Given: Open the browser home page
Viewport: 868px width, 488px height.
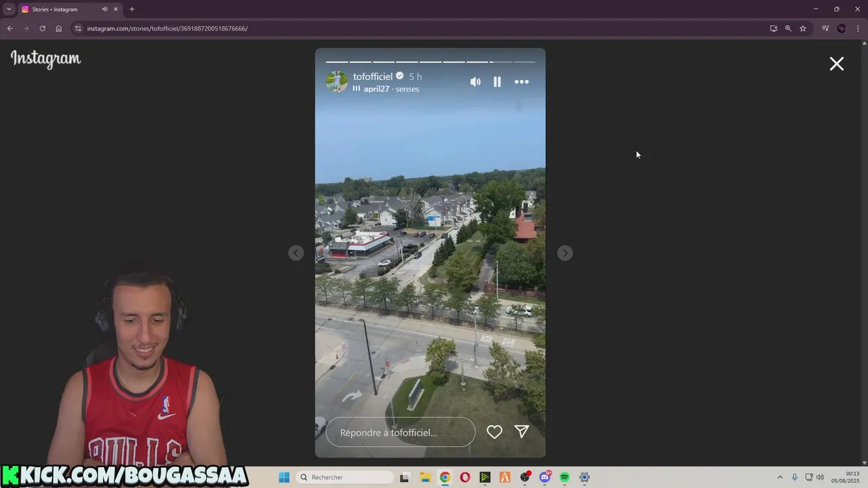Looking at the screenshot, I should (x=58, y=28).
